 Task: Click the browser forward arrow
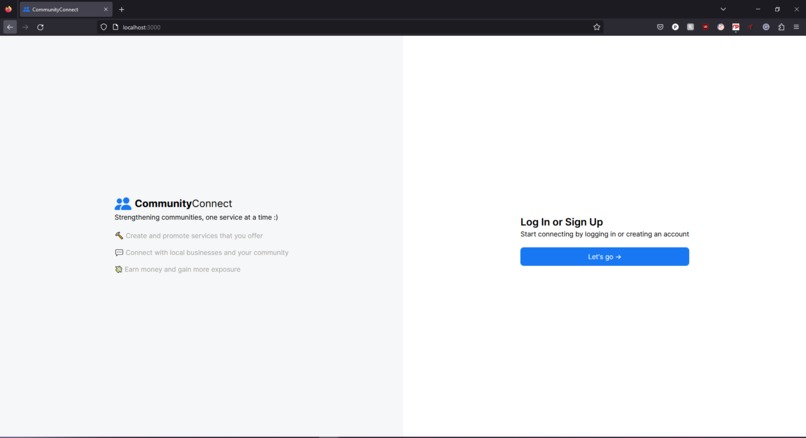[x=25, y=27]
